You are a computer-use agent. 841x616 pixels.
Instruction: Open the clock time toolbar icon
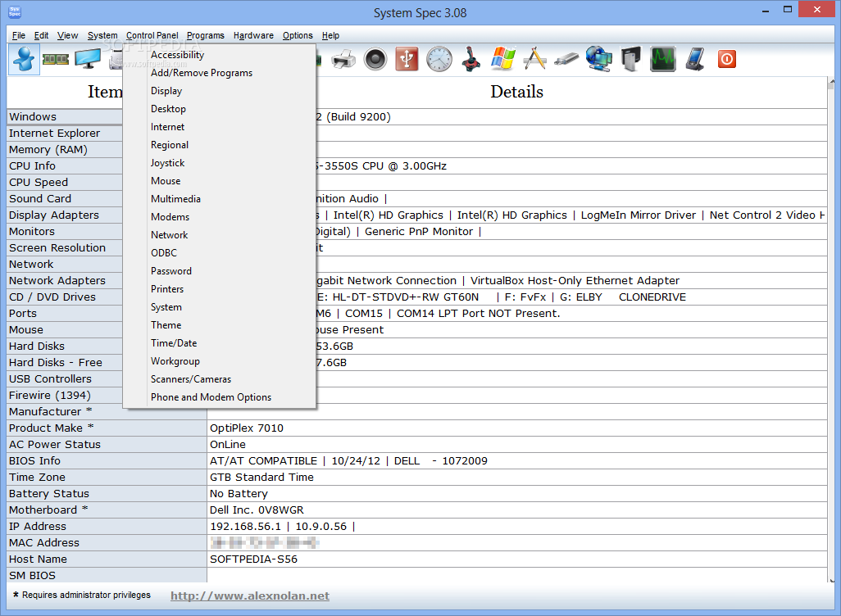(x=439, y=59)
